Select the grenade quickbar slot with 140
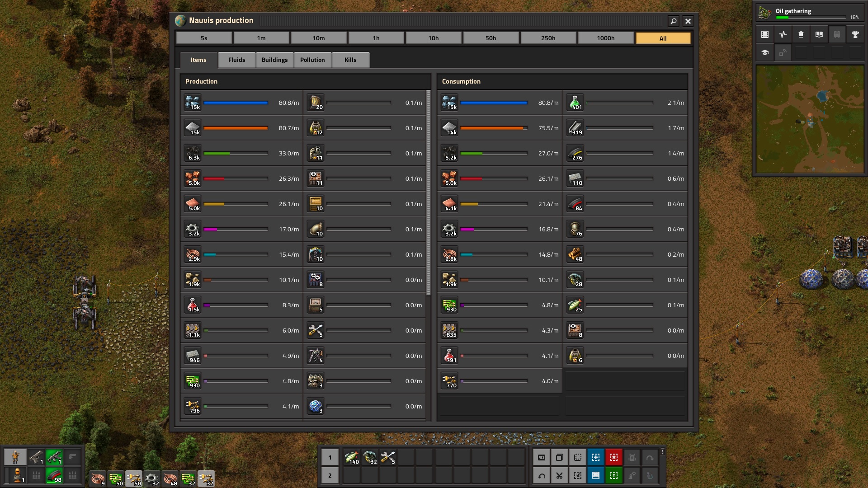Screen dimensions: 868x488 [352, 457]
